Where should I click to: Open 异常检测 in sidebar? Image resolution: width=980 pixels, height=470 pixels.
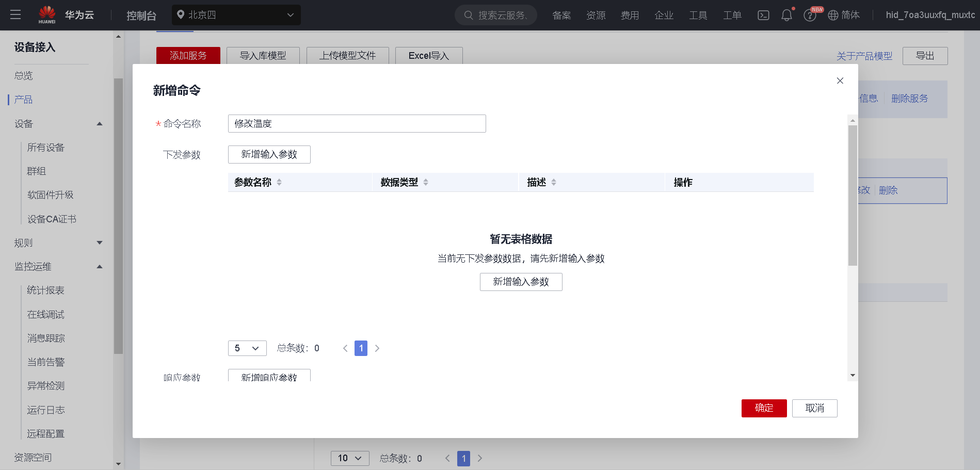[46, 386]
